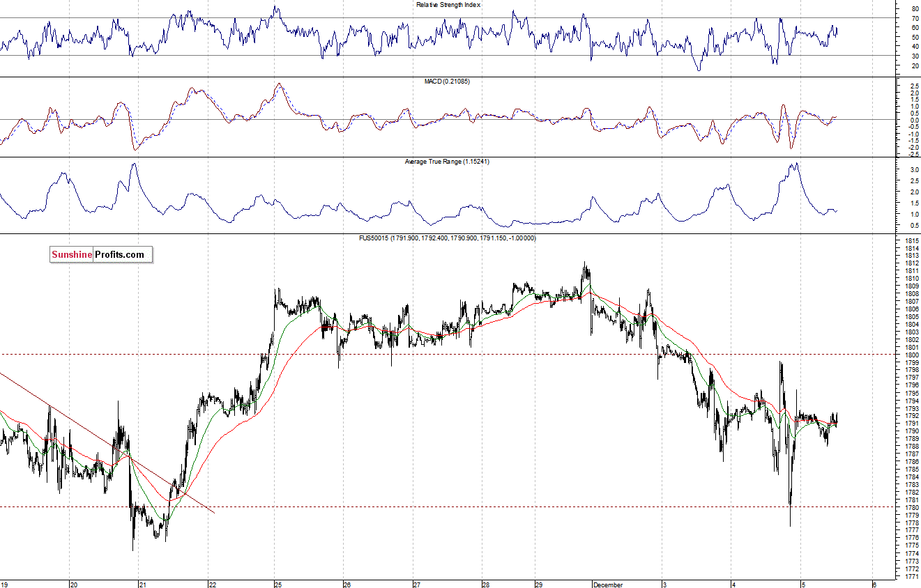921x588 pixels.
Task: Click the price axis value 1800
Action: click(911, 355)
